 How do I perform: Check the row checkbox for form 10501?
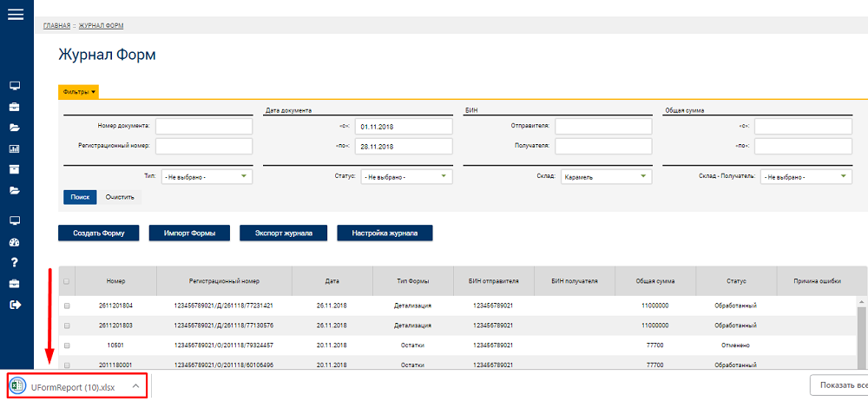pyautogui.click(x=67, y=345)
